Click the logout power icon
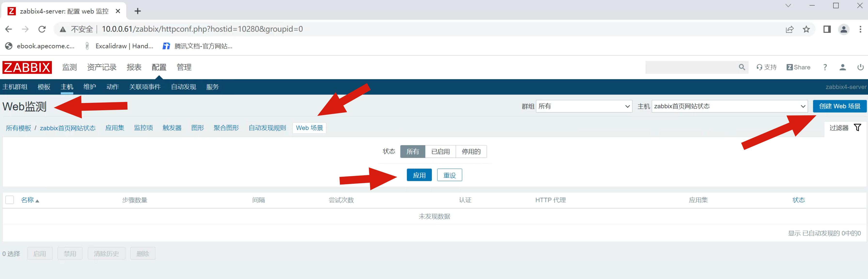The width and height of the screenshot is (868, 279). (x=860, y=67)
